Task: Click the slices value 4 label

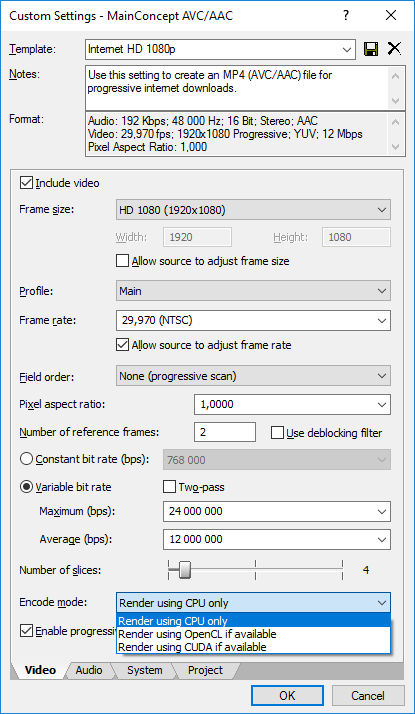Action: point(366,570)
